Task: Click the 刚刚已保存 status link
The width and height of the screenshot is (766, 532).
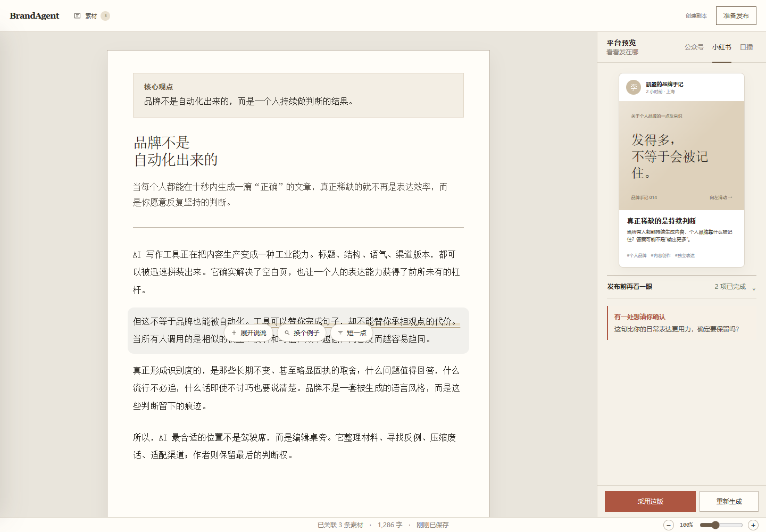Action: pos(432,525)
